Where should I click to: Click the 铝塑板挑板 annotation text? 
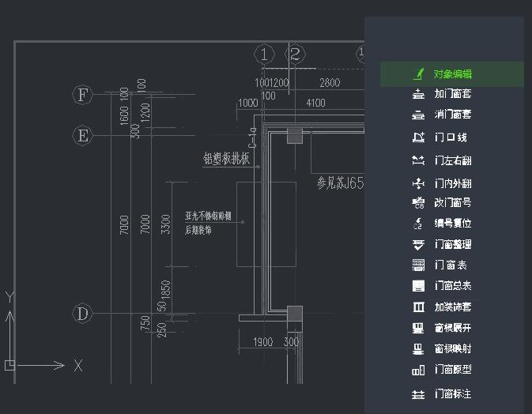tap(226, 158)
